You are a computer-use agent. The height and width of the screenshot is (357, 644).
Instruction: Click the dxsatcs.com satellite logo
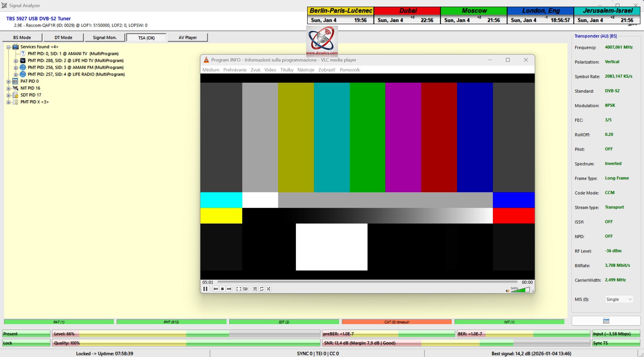(322, 41)
